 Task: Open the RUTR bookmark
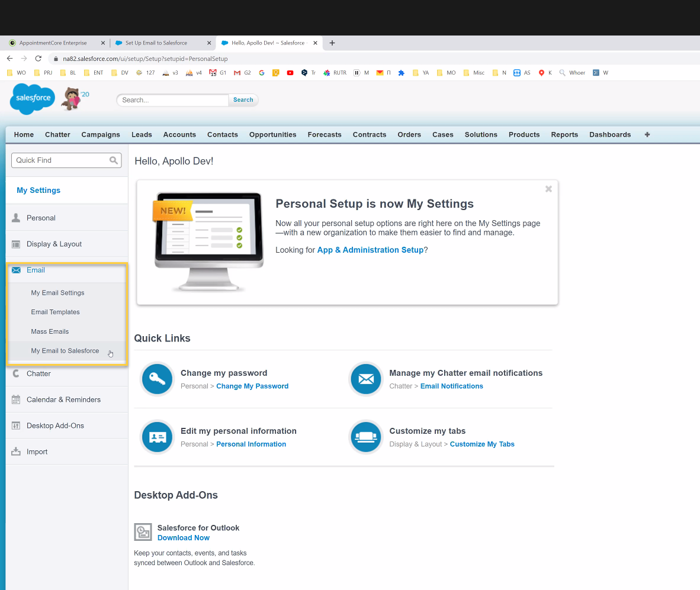335,73
